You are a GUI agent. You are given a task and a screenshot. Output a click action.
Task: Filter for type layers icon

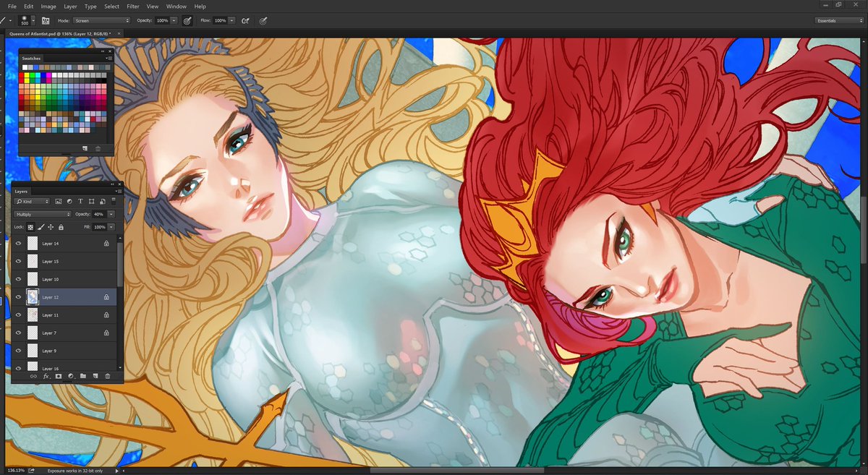click(x=80, y=201)
